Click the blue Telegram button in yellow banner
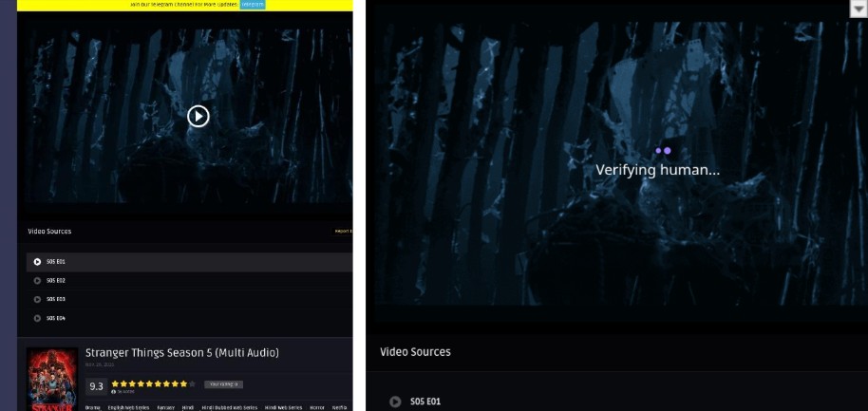The image size is (868, 411). (x=253, y=5)
